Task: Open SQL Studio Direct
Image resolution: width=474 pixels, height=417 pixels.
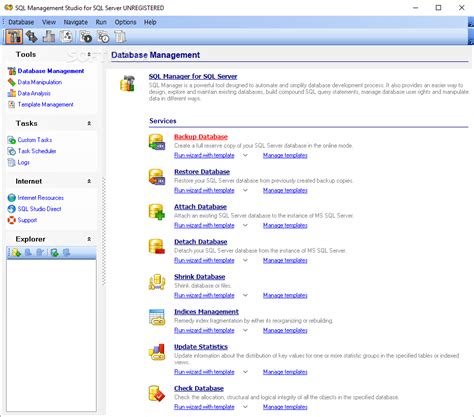Action: [39, 209]
